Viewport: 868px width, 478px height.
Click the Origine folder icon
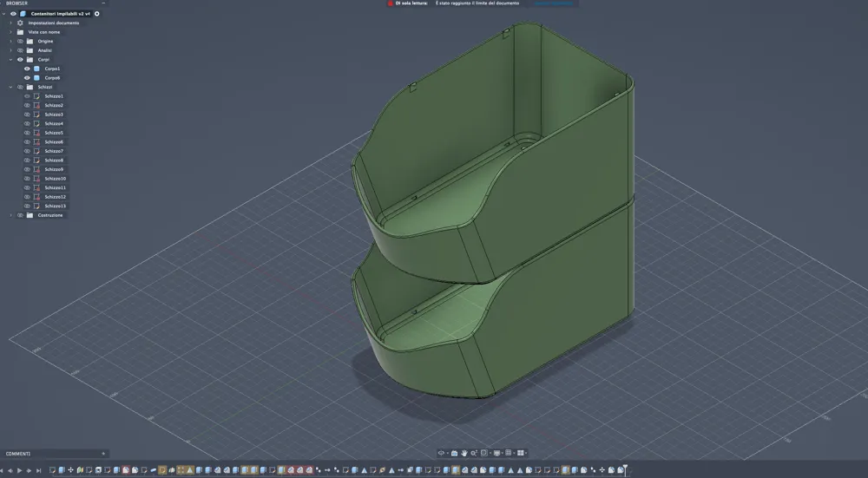point(30,41)
